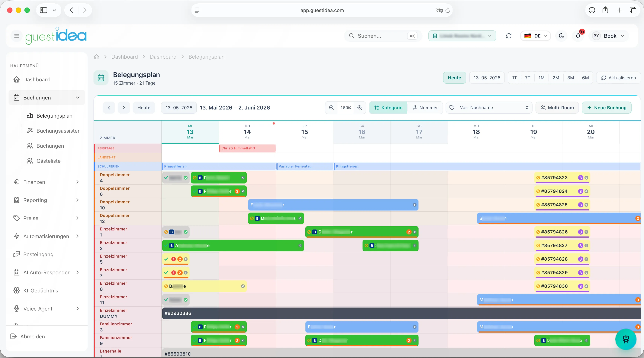Toggle dark mode moon icon
This screenshot has height=358, width=644.
(561, 36)
